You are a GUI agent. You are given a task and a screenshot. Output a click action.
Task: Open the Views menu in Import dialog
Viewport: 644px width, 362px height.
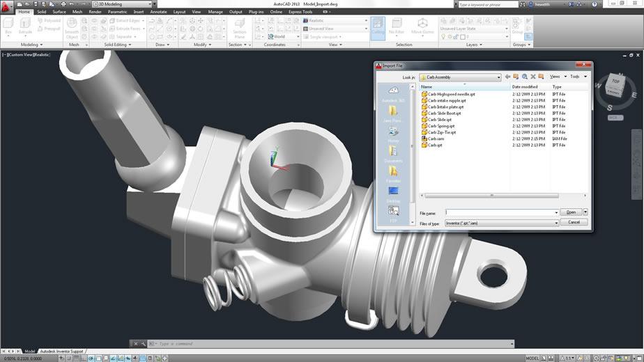(558, 77)
